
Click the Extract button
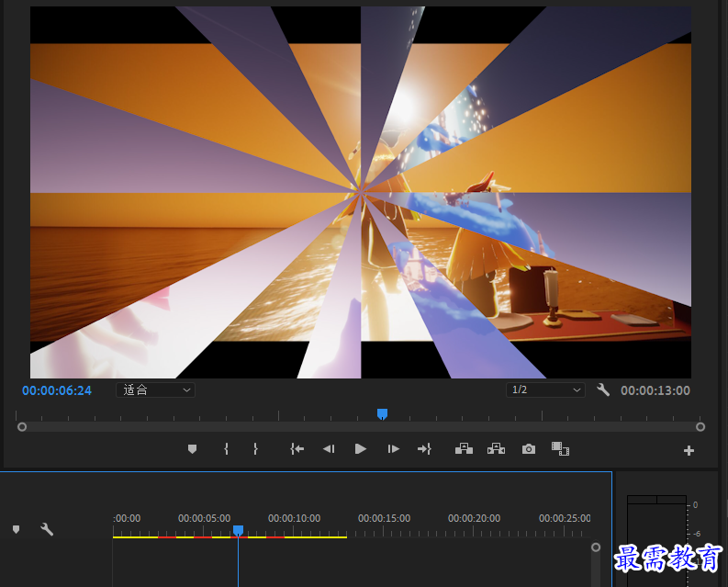pyautogui.click(x=496, y=449)
